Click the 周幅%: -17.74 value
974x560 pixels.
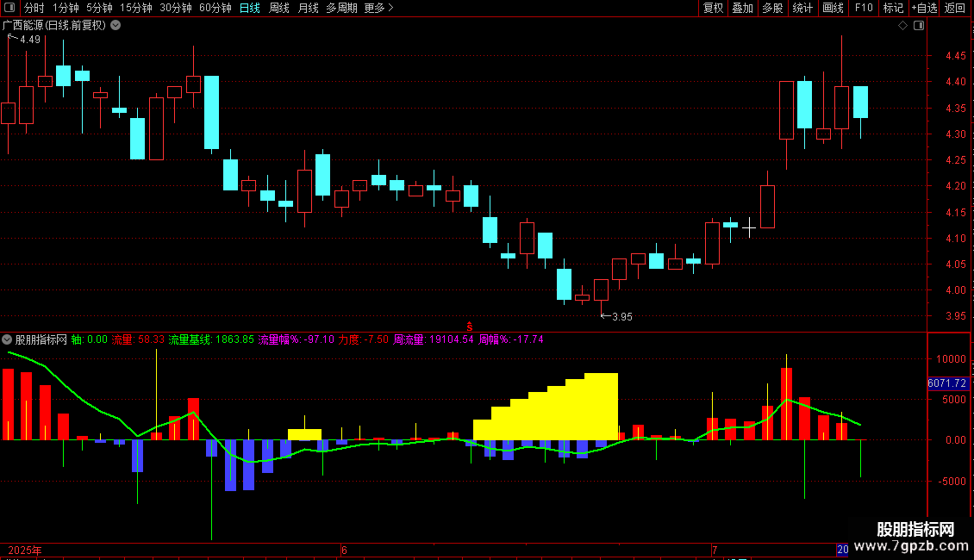coord(511,339)
